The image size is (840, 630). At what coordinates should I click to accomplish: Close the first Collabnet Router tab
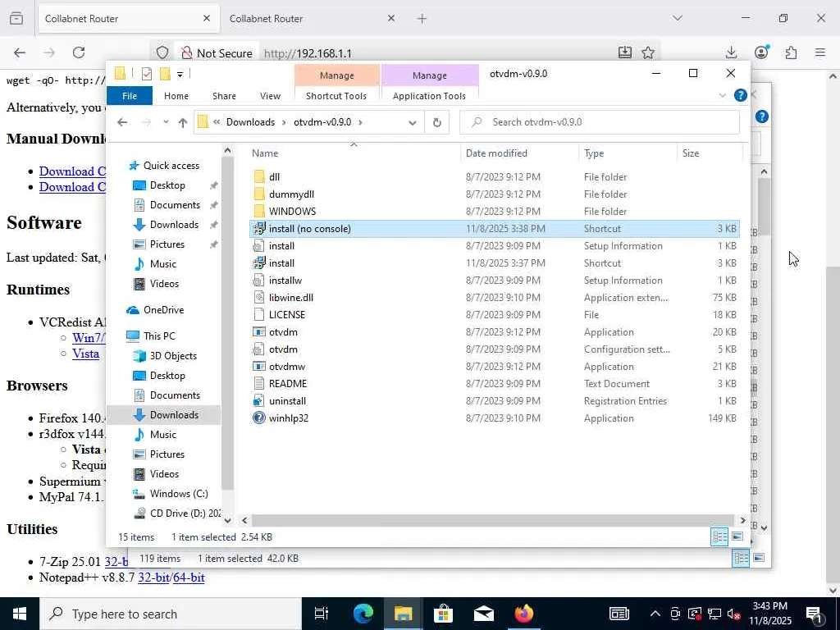207,18
